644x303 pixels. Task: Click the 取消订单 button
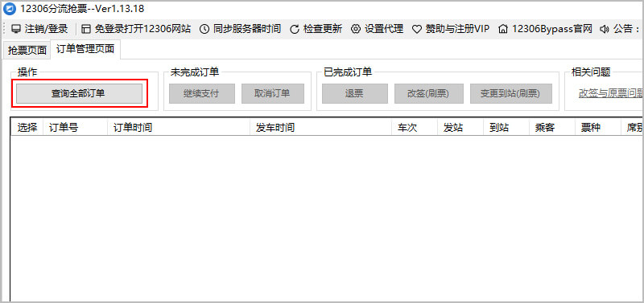273,93
